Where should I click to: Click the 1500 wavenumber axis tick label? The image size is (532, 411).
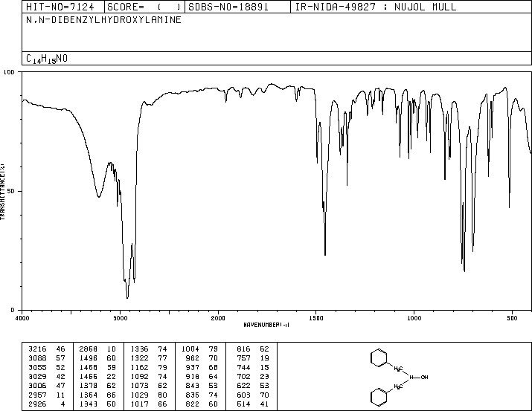[x=316, y=318]
